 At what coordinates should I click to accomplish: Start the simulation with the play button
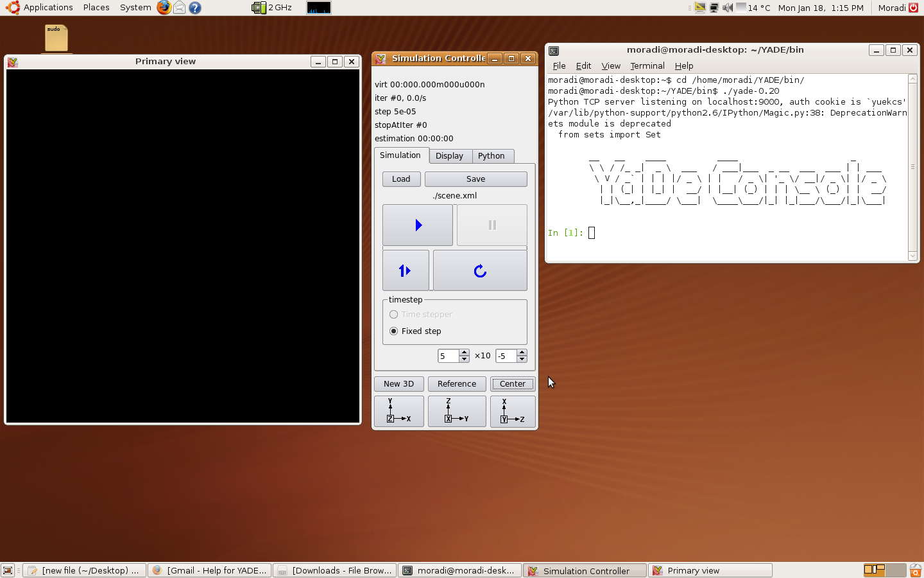tap(418, 225)
